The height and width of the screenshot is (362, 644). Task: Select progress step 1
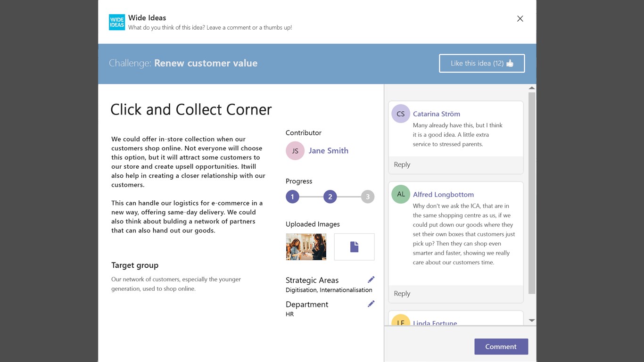coord(292,197)
